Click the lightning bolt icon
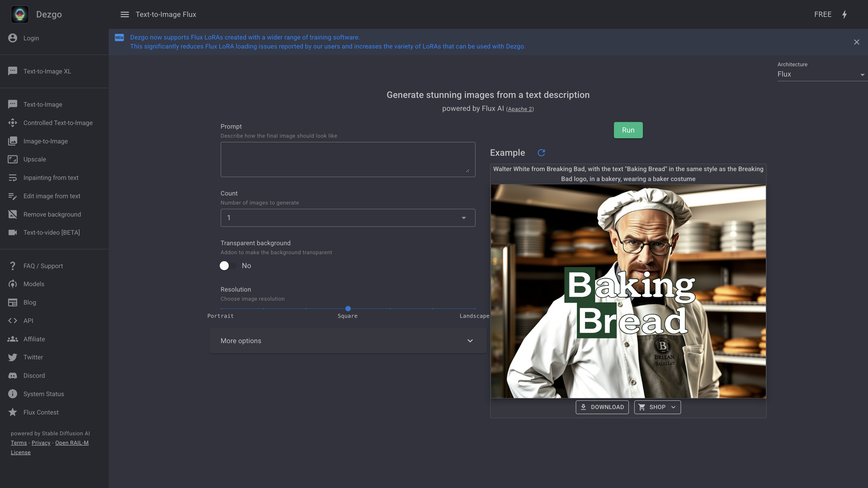 (844, 14)
